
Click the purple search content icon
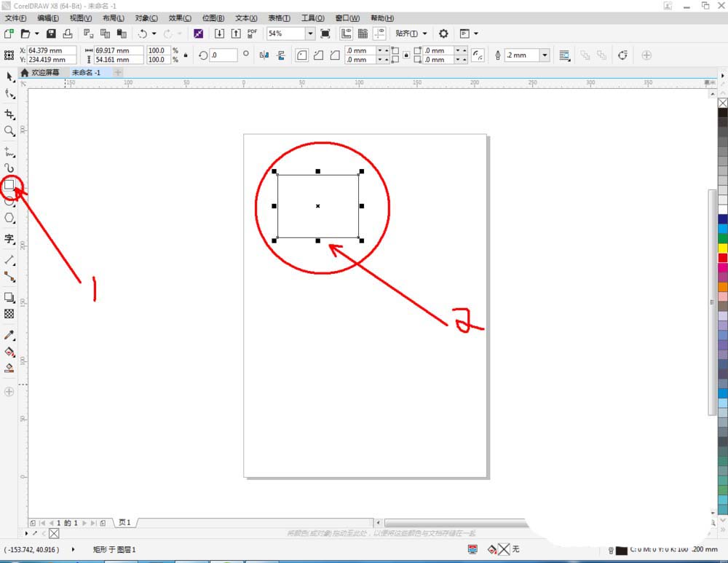point(198,34)
